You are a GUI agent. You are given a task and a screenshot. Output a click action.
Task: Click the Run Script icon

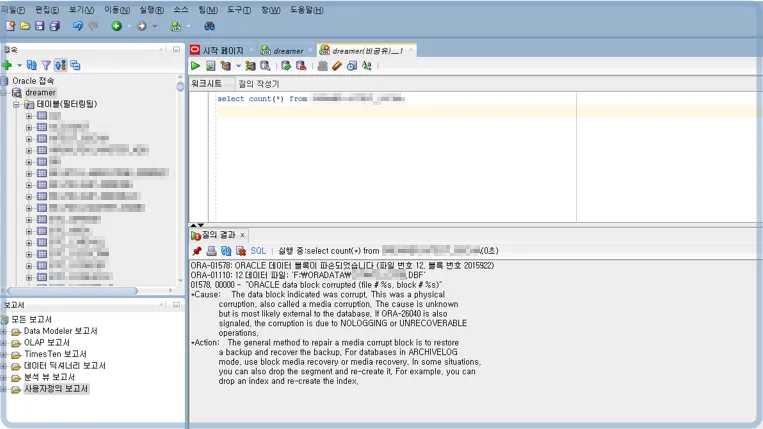click(x=210, y=66)
